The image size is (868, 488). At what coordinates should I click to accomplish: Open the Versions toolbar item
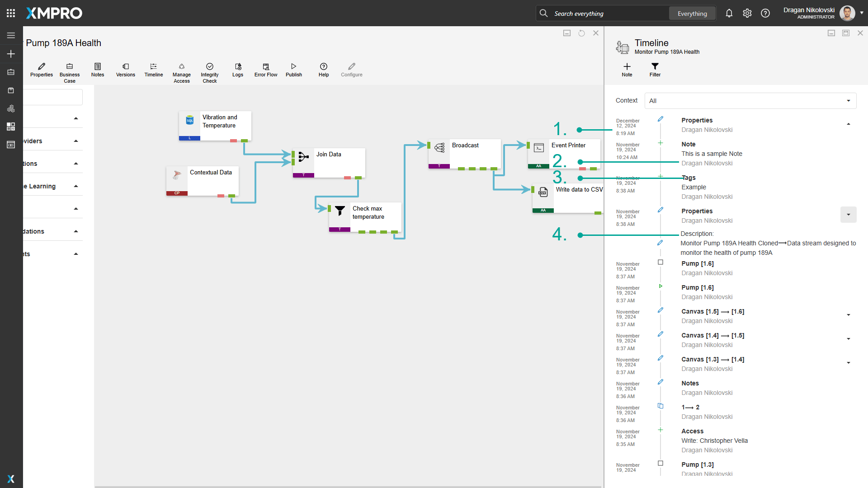(125, 70)
